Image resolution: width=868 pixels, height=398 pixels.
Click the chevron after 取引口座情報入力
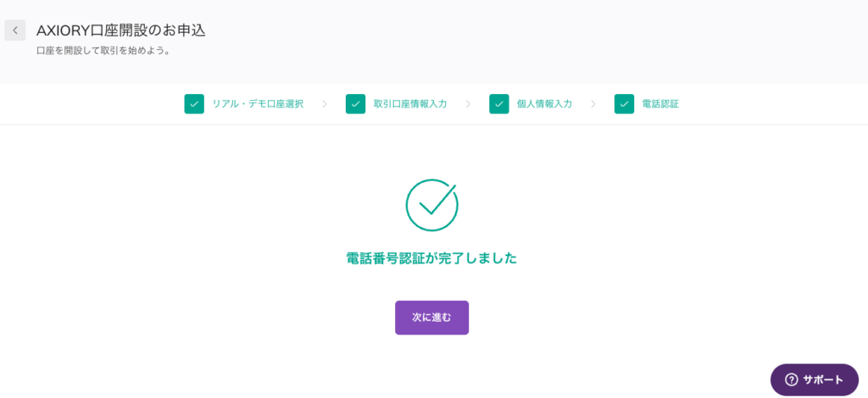(x=468, y=104)
